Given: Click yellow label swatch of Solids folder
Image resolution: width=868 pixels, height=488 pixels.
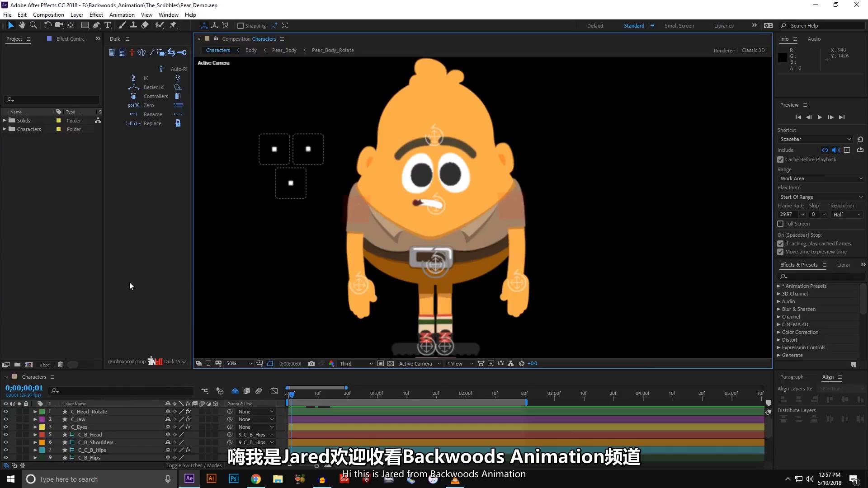Looking at the screenshot, I should 58,121.
